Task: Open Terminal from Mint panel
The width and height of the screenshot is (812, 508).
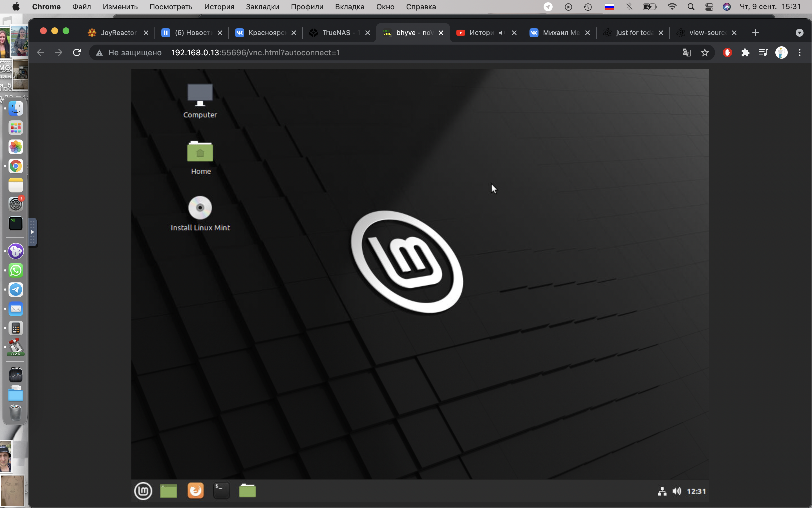Action: 221,491
